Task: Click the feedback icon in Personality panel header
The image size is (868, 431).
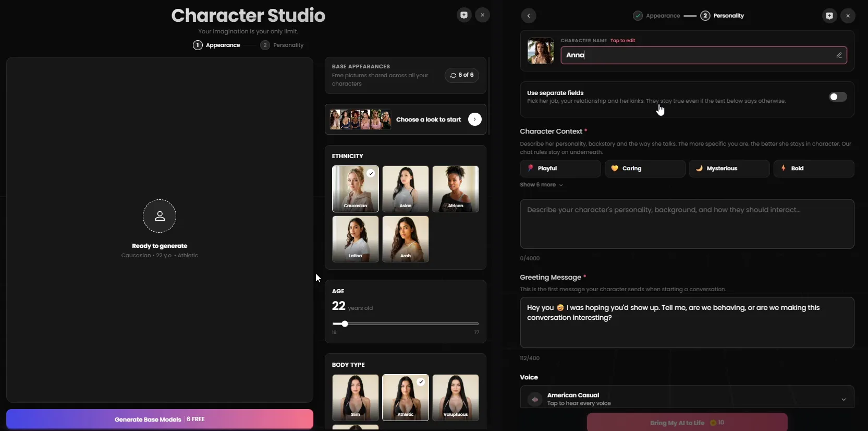Action: (829, 16)
